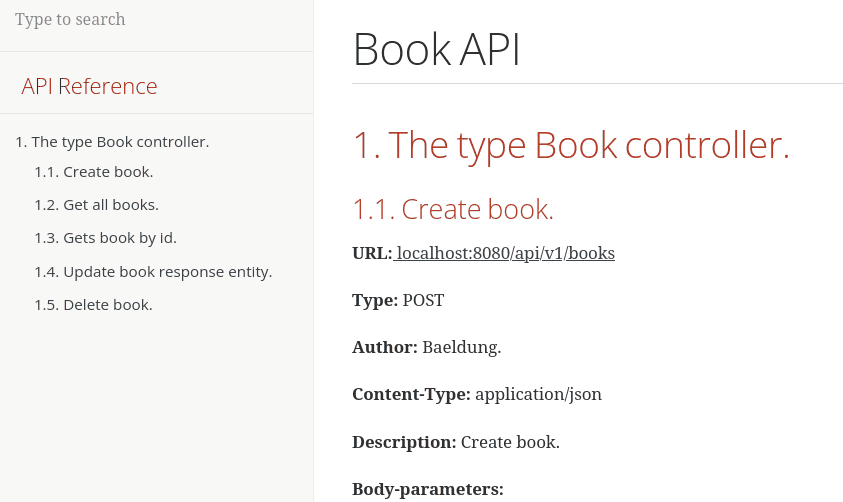The height and width of the screenshot is (502, 843).
Task: Click the 'Book API' page title
Action: tap(437, 50)
